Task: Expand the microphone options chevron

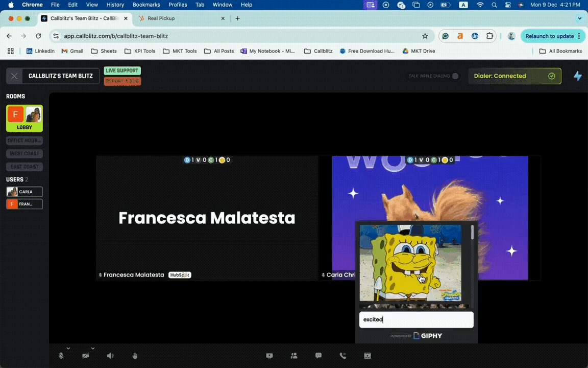Action: [x=68, y=349]
